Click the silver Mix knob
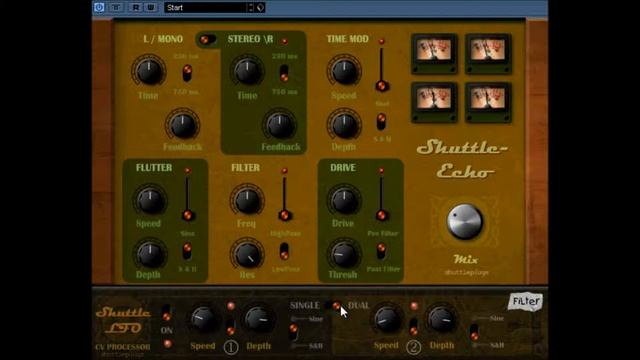 pos(464,221)
